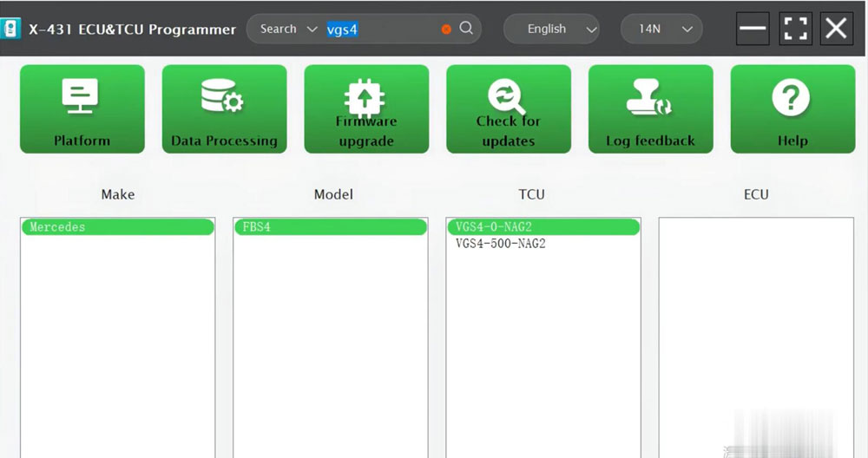Open the Log feedback tile

pos(650,109)
